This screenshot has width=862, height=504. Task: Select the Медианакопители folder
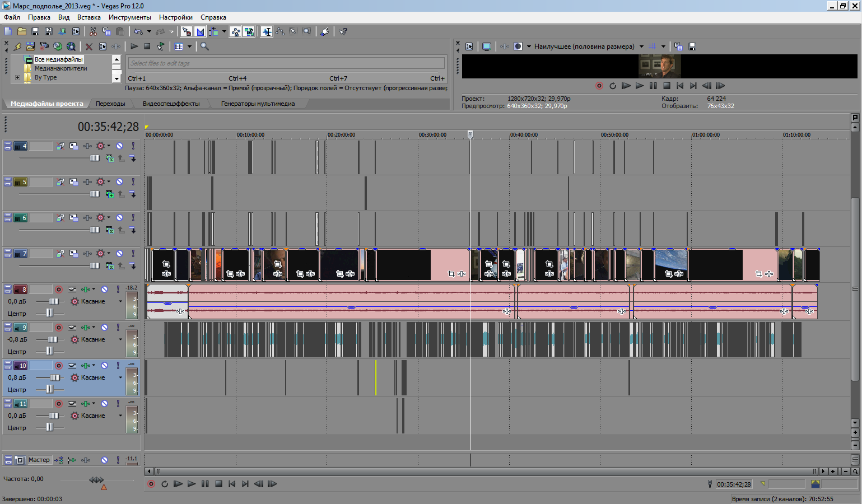(x=60, y=68)
